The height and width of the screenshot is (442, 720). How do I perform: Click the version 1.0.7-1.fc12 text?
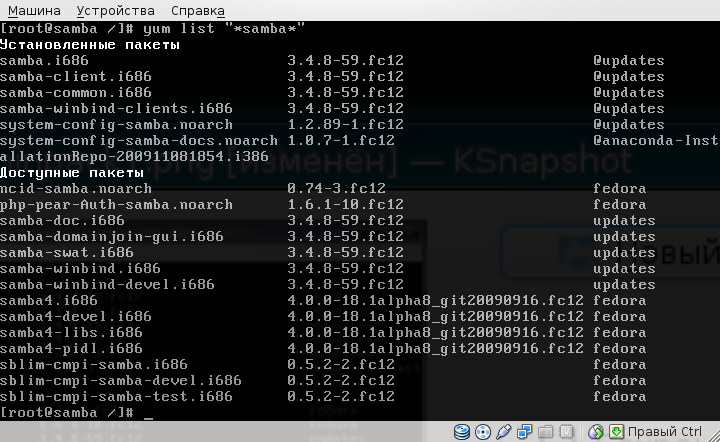pyautogui.click(x=341, y=141)
